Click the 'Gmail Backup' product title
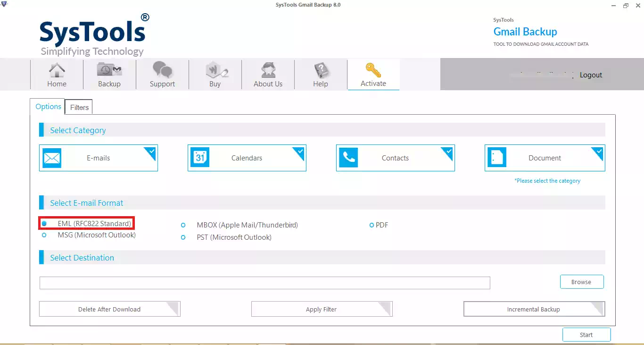The width and height of the screenshot is (644, 345). pyautogui.click(x=525, y=32)
